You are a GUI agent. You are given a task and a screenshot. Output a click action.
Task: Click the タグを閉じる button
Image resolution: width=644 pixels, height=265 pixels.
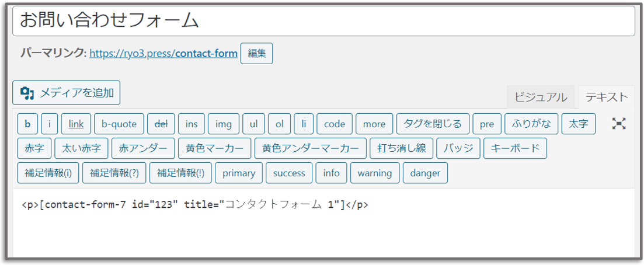[x=433, y=124]
